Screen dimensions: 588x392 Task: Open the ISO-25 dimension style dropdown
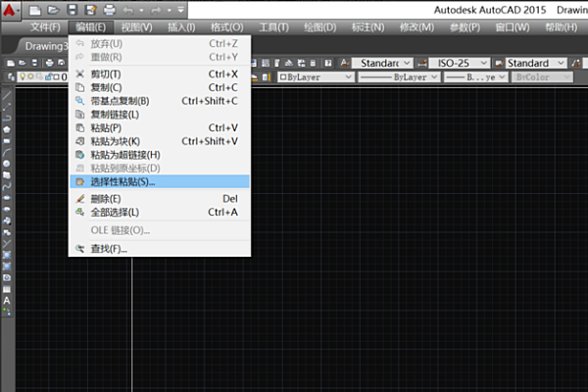point(460,63)
